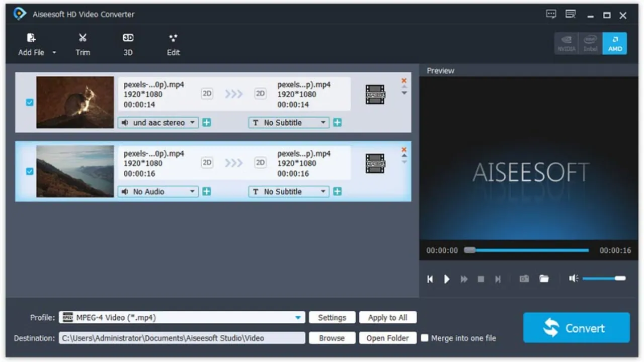Viewport: 644px width, 362px height.
Task: Open the Trim tool
Action: [83, 44]
